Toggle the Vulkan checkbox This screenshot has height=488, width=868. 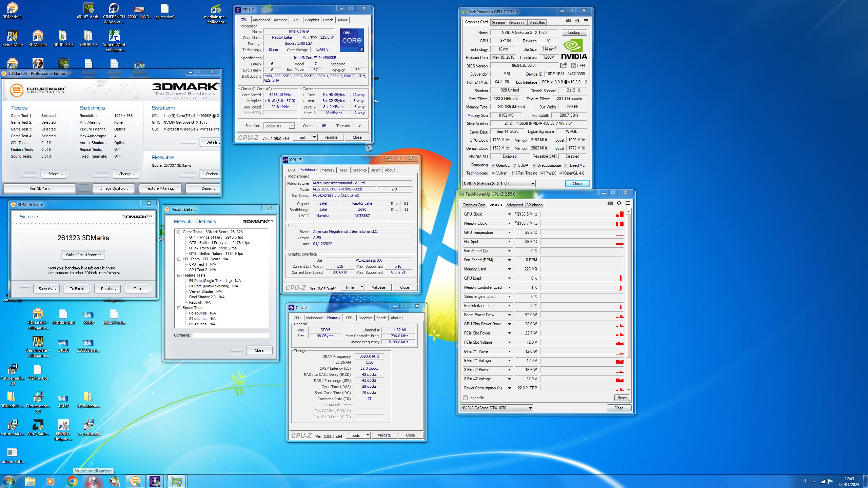(x=493, y=173)
